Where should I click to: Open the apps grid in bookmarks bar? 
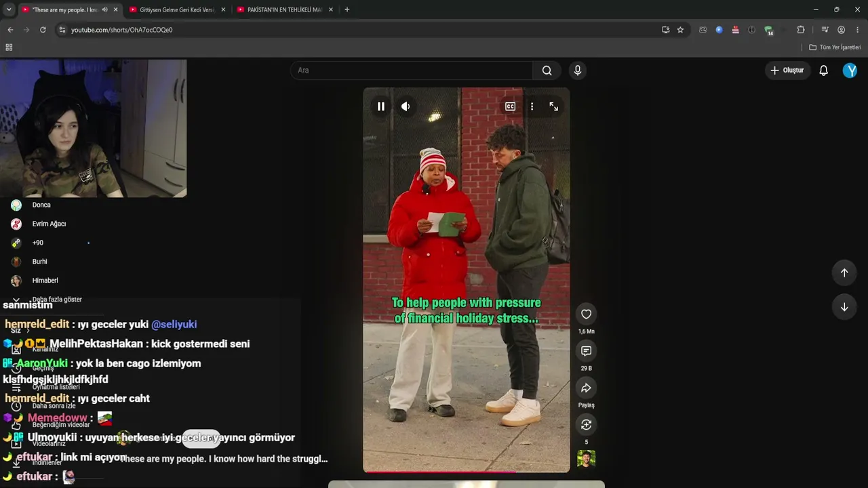tap(9, 47)
